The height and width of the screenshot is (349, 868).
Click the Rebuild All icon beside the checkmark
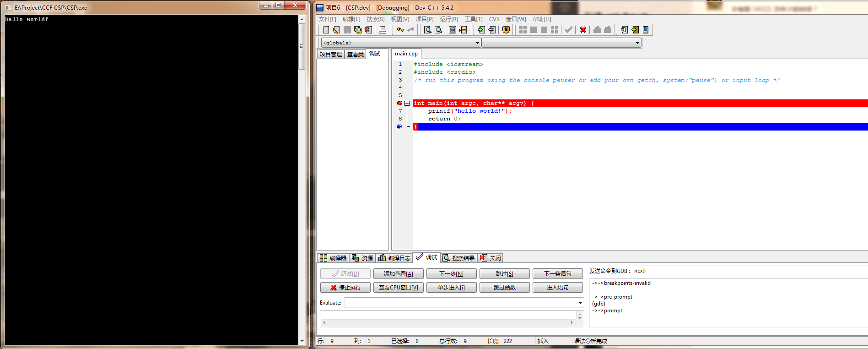click(555, 30)
